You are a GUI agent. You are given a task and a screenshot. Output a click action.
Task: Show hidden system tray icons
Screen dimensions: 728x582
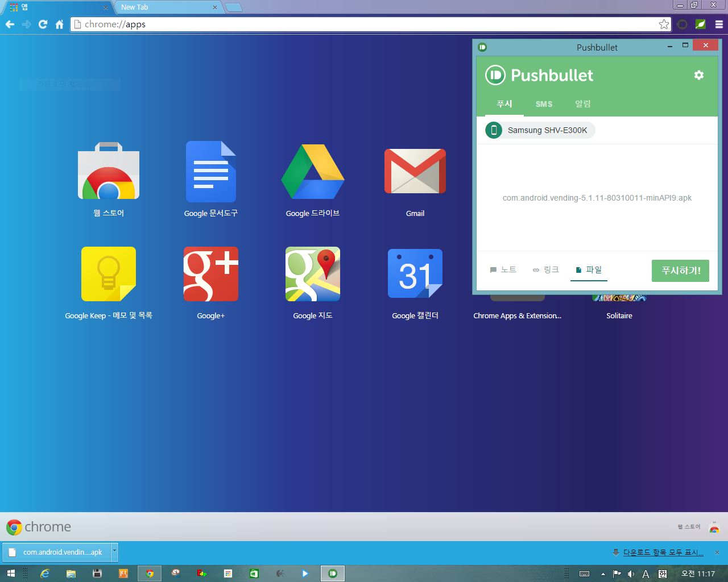click(x=603, y=574)
